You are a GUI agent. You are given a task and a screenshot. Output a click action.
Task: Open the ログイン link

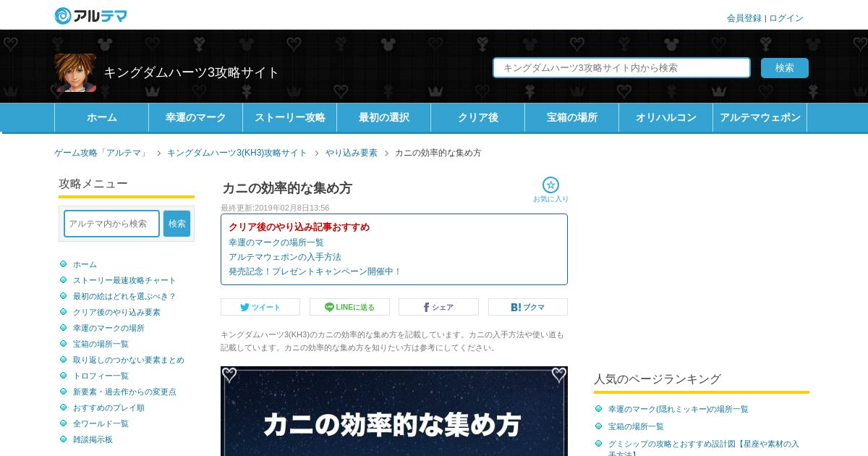coord(786,18)
